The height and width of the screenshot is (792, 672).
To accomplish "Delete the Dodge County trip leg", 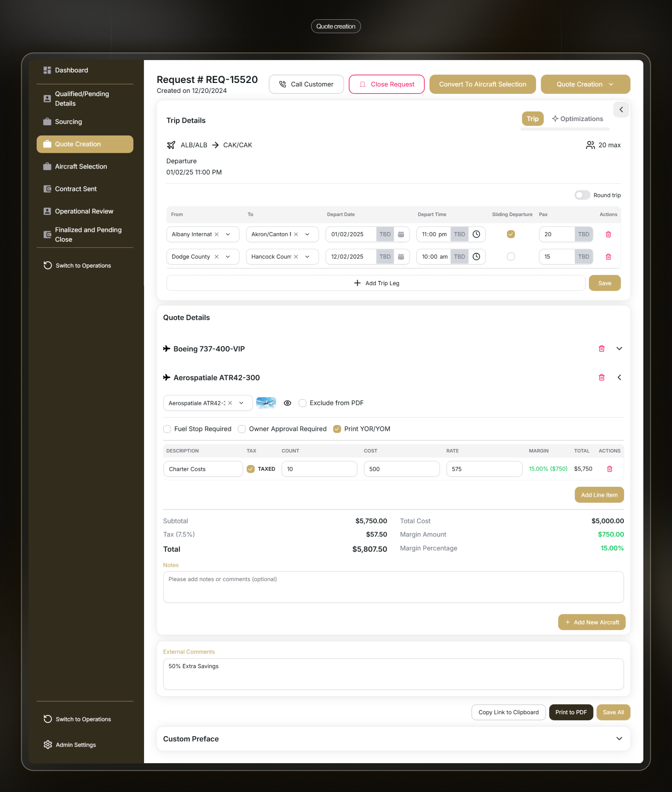I will click(x=608, y=257).
